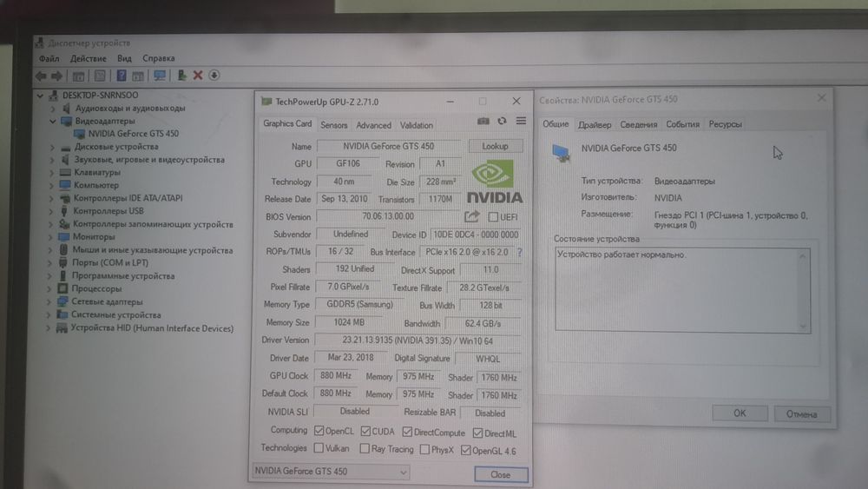Click the Close button in GPU-Z
868x489 pixels.
click(x=501, y=474)
